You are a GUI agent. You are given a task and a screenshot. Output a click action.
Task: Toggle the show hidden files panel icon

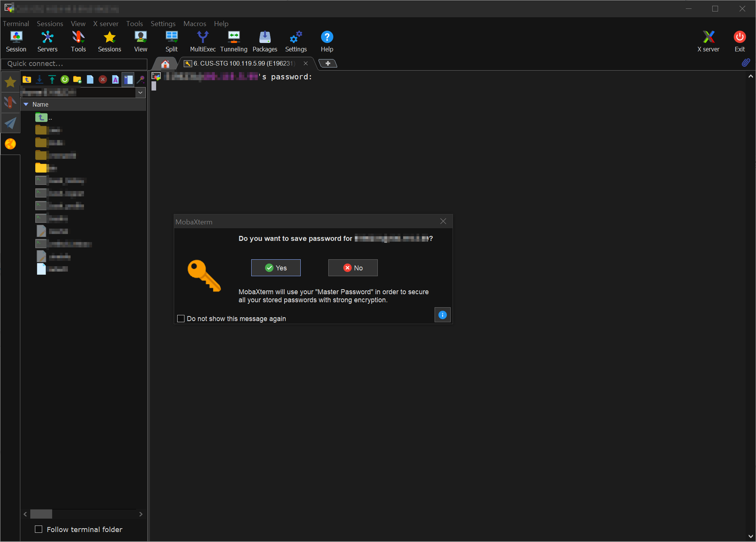pyautogui.click(x=128, y=79)
